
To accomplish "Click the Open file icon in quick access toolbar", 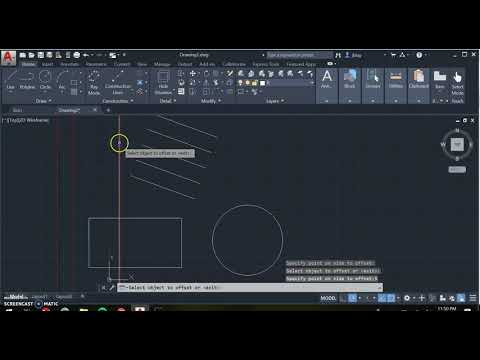I will (32, 55).
